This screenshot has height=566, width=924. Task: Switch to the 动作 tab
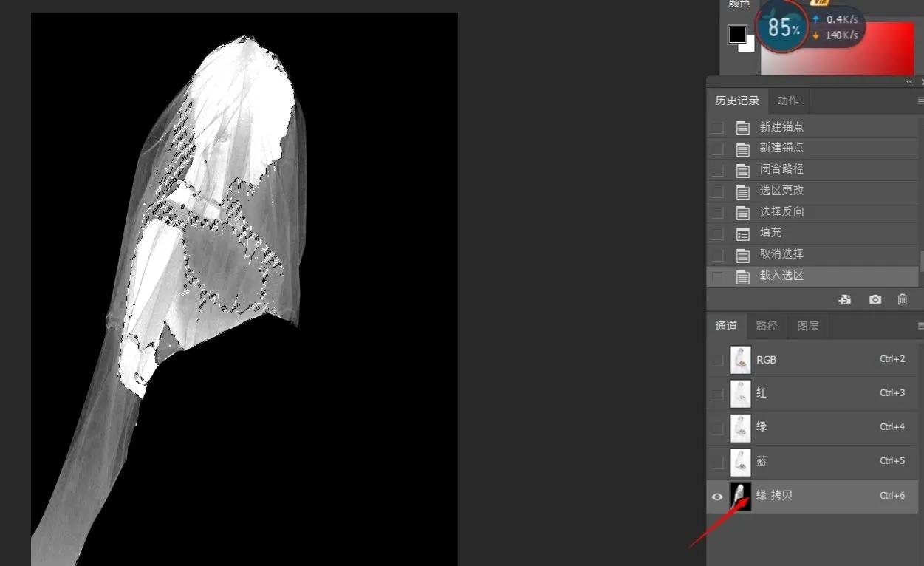tap(788, 100)
